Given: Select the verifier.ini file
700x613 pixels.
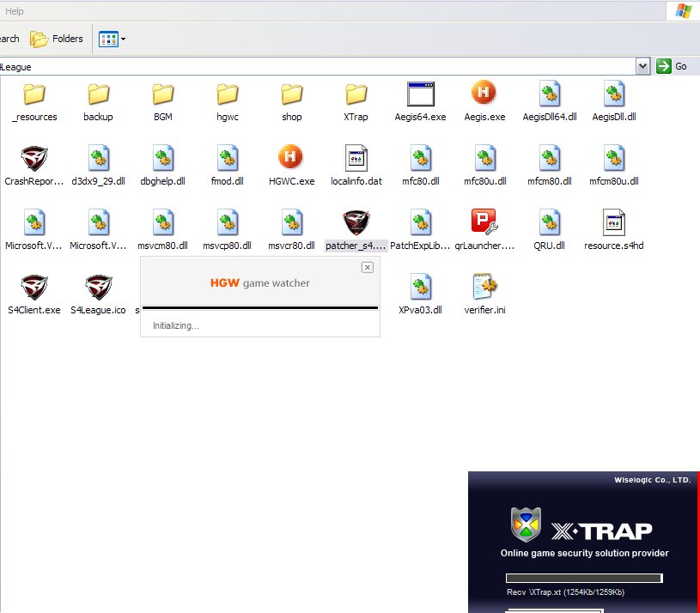Looking at the screenshot, I should 484,287.
